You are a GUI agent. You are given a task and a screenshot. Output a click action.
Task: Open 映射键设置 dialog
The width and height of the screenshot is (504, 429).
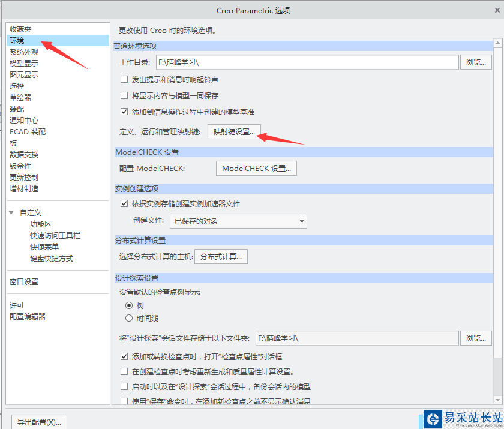coord(234,132)
